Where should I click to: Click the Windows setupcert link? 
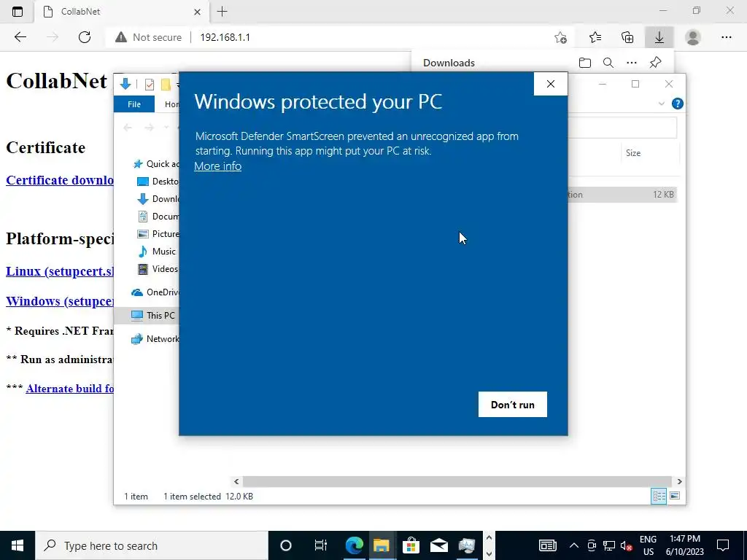(60, 301)
